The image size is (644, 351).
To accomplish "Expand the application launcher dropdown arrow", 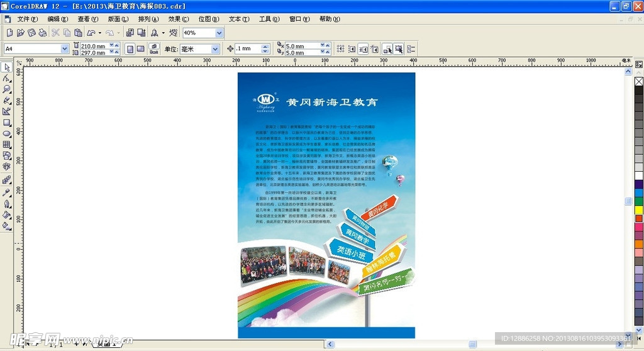I will pos(163,33).
